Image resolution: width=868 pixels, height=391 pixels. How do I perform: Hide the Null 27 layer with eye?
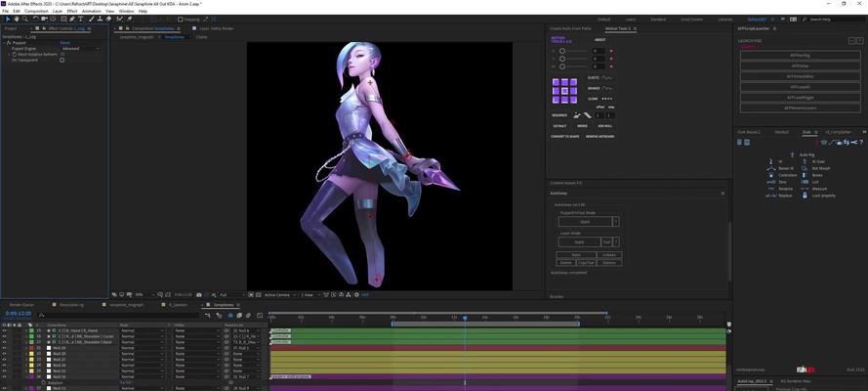click(5, 360)
